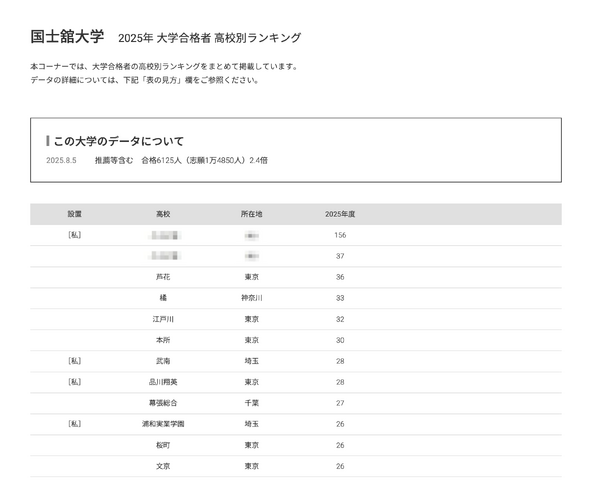Click the value 28 in 品川翔英 row
Image resolution: width=594 pixels, height=480 pixels.
(x=340, y=382)
